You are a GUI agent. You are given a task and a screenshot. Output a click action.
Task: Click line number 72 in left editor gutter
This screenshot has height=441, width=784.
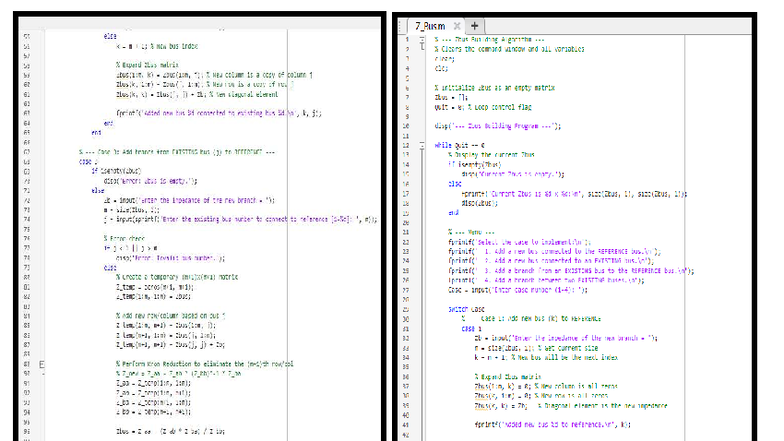click(26, 200)
